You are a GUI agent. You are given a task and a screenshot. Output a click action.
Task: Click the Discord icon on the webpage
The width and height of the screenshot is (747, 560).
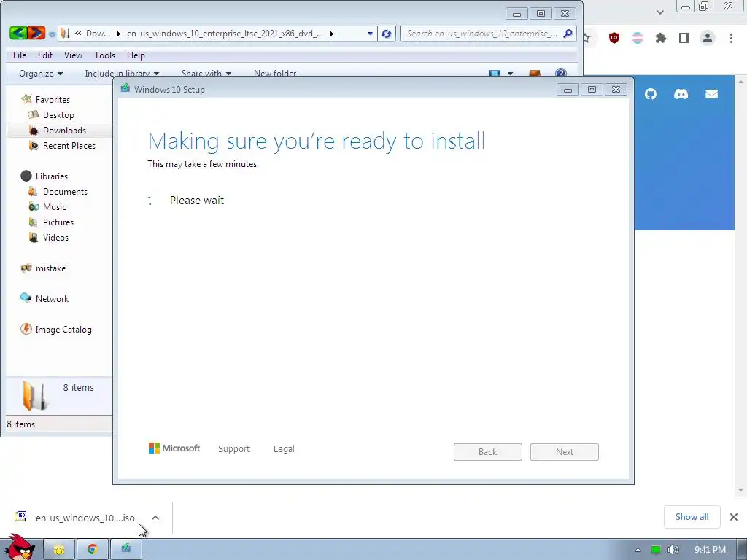(681, 94)
